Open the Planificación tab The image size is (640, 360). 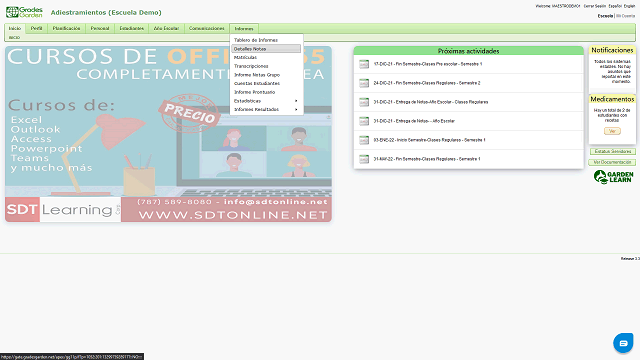point(66,28)
